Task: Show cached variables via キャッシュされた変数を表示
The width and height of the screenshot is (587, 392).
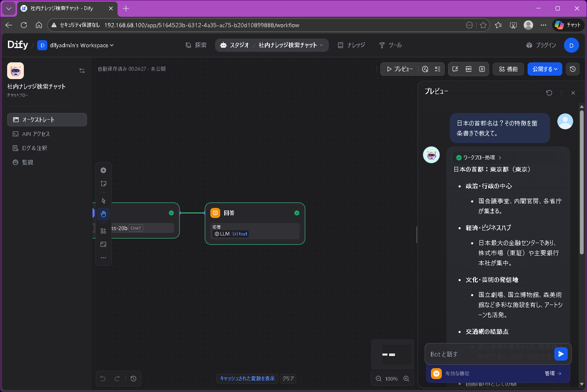Action: coord(247,378)
